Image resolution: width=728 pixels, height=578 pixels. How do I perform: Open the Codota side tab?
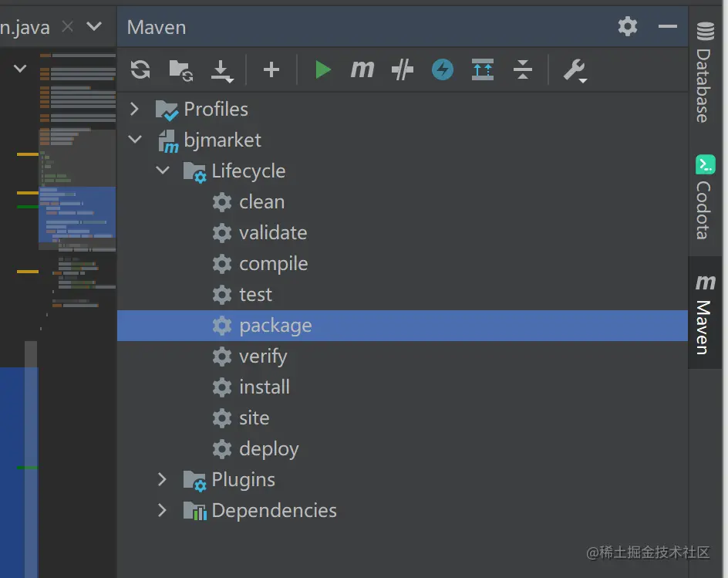[x=705, y=198]
